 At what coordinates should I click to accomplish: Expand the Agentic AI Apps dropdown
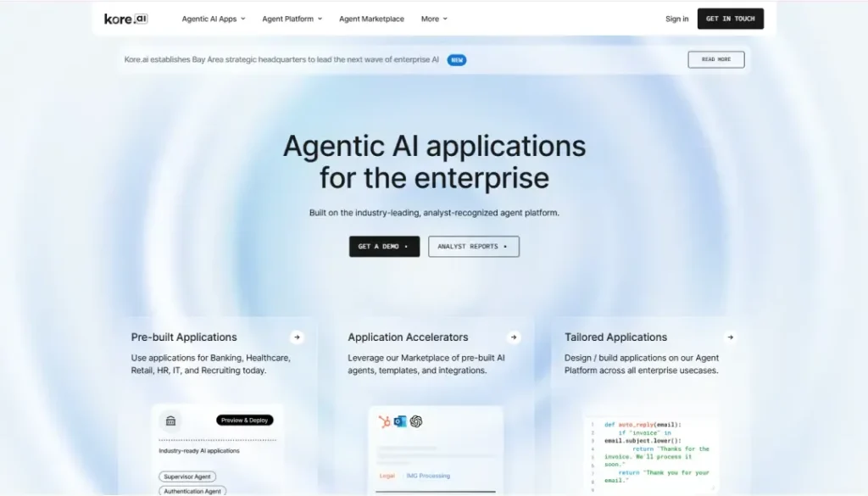click(214, 19)
